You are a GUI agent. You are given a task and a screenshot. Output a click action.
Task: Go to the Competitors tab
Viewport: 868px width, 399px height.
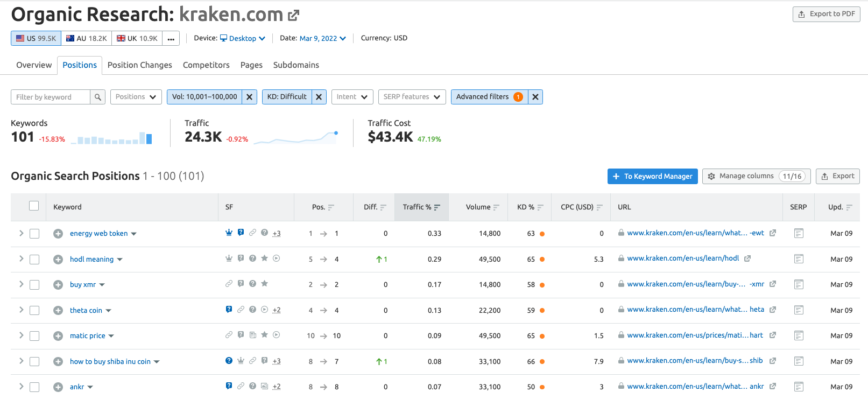tap(206, 65)
